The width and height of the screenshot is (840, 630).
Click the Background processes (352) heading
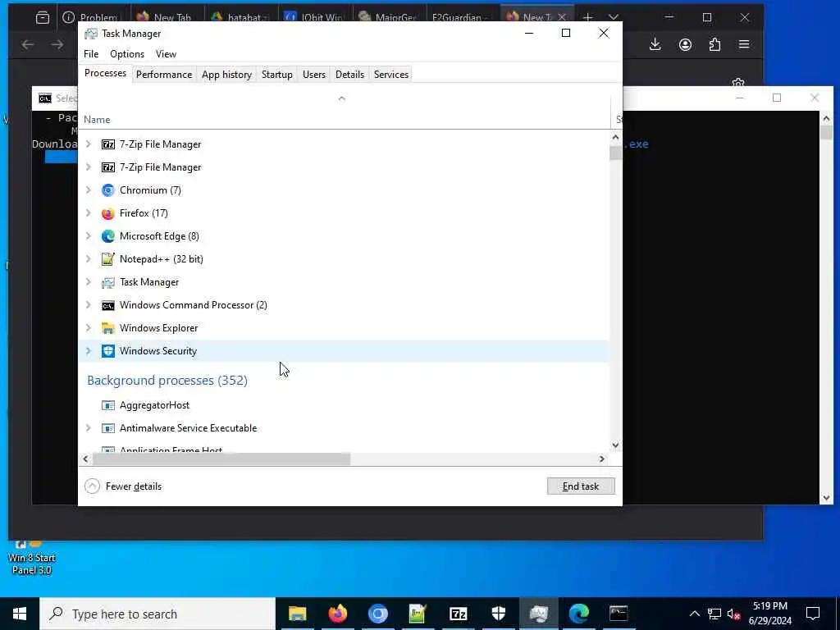pos(167,381)
